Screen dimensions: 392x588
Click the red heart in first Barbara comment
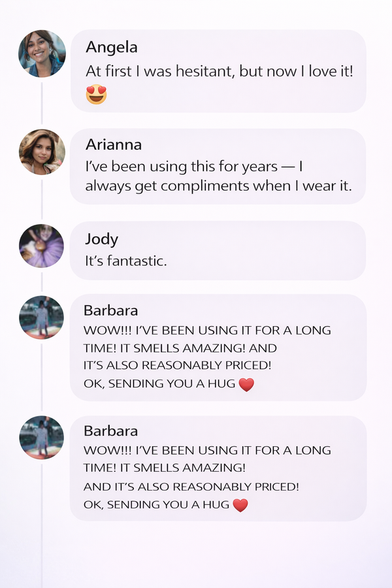246,385
